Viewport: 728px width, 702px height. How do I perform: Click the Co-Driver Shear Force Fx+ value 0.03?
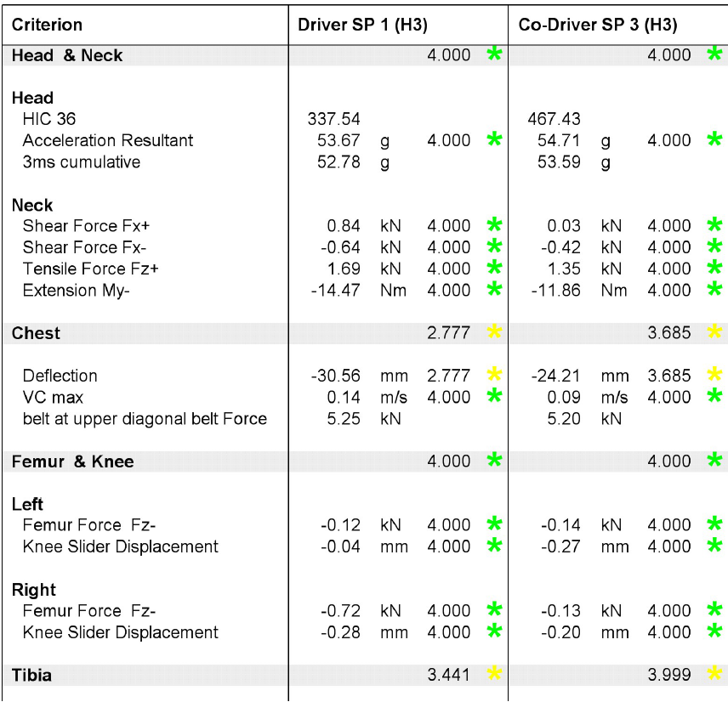coord(564,226)
